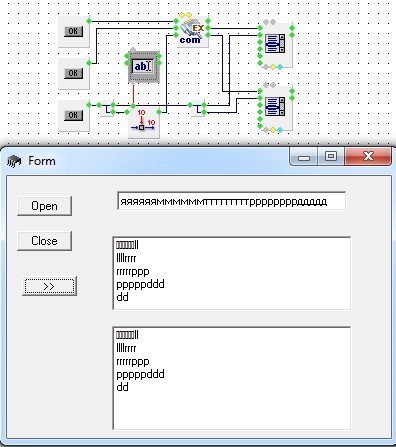Click the middle OK button component
This screenshot has width=396, height=447.
(74, 73)
